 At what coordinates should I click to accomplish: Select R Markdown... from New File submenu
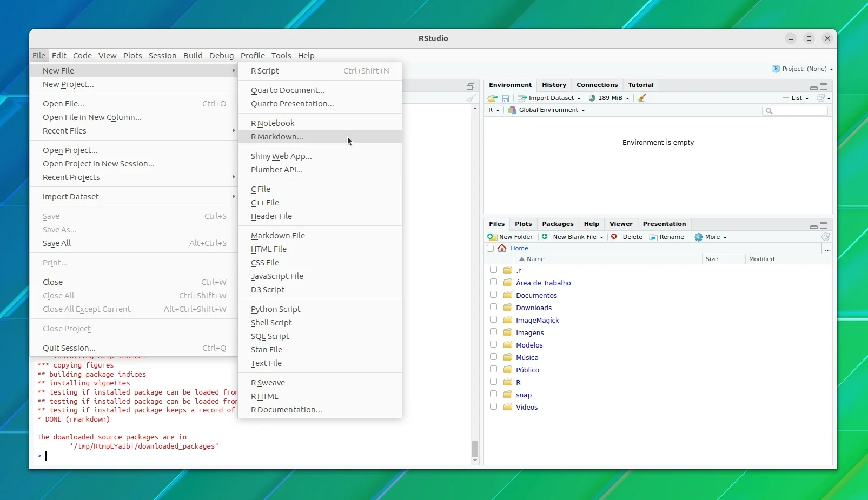click(x=320, y=137)
